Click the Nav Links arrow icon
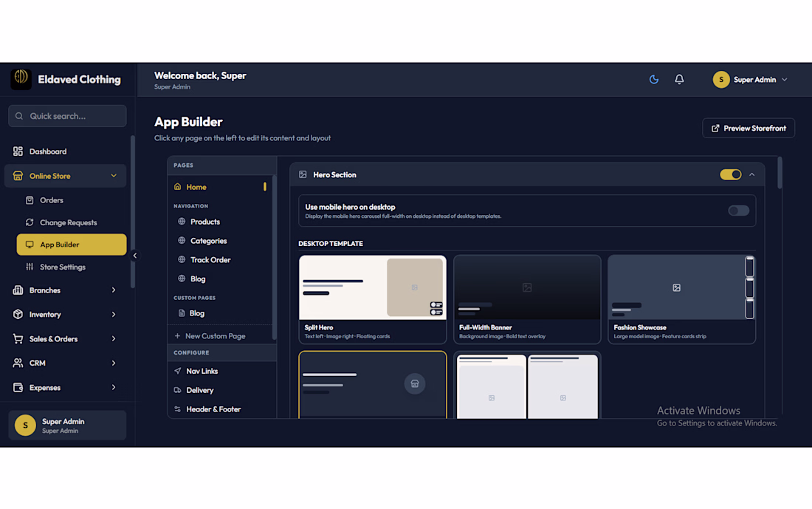812x509 pixels. pyautogui.click(x=178, y=371)
